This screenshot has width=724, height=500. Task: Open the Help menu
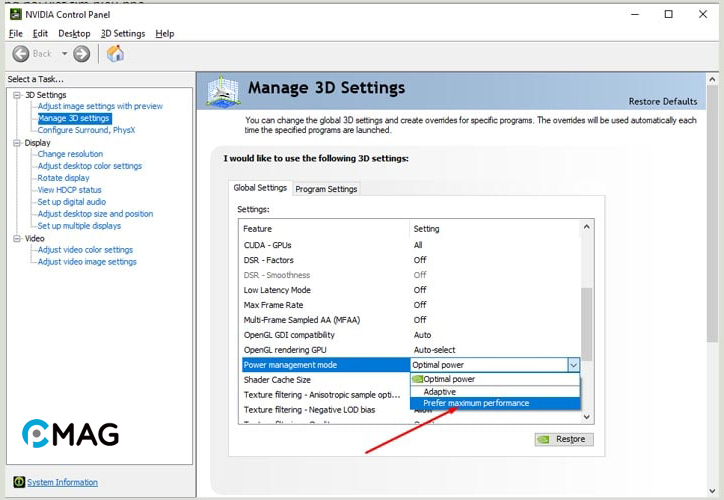(165, 33)
